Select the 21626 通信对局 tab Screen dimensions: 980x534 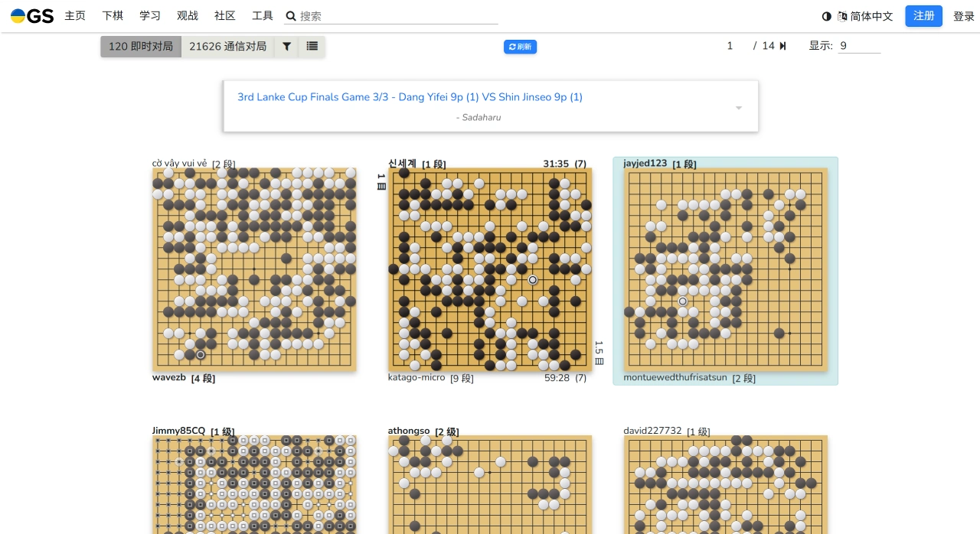tap(227, 47)
